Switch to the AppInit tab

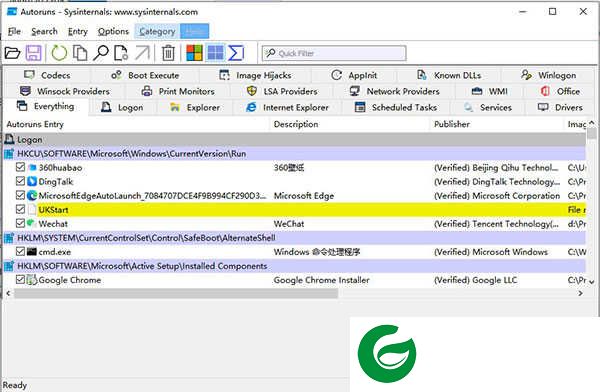(x=354, y=75)
